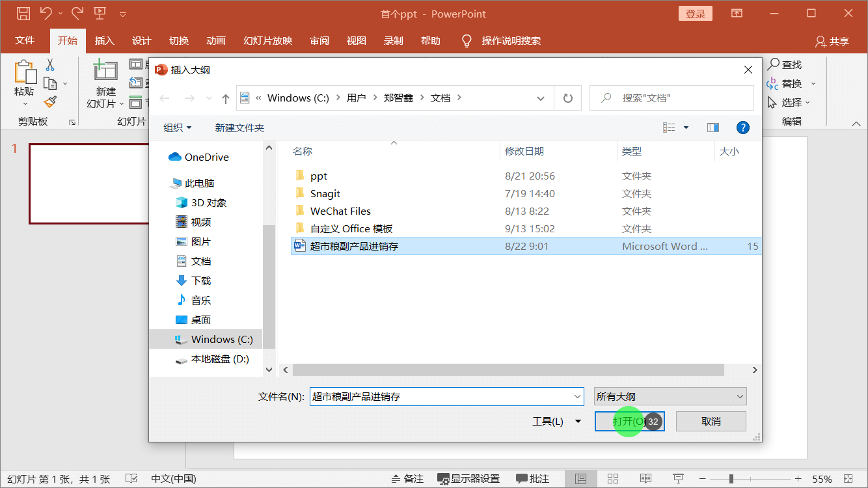Switch to the 动画 ribbon tab
The image size is (868, 488).
[x=216, y=40]
